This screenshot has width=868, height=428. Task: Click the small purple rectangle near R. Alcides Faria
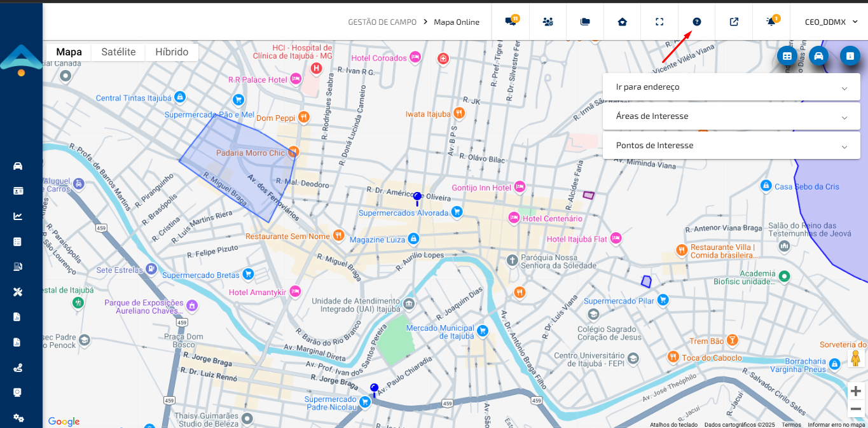(x=589, y=195)
